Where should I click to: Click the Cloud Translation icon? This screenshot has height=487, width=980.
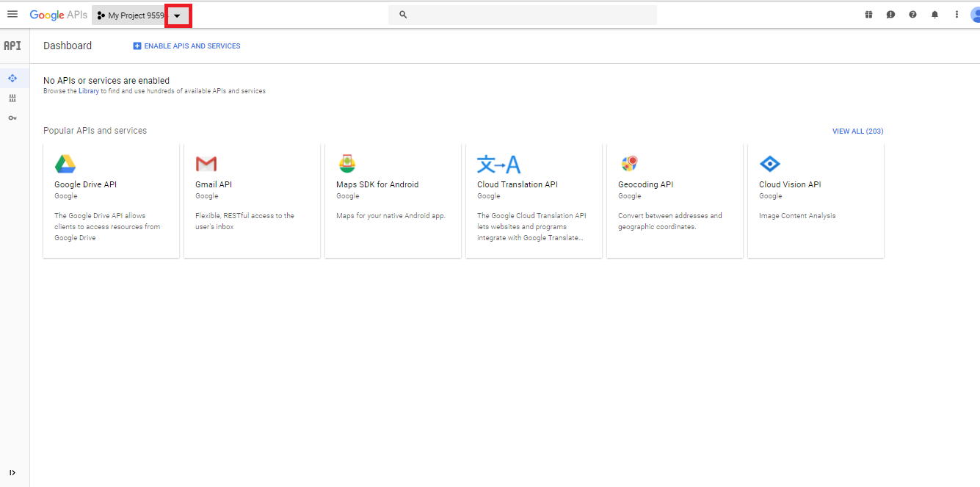point(498,164)
